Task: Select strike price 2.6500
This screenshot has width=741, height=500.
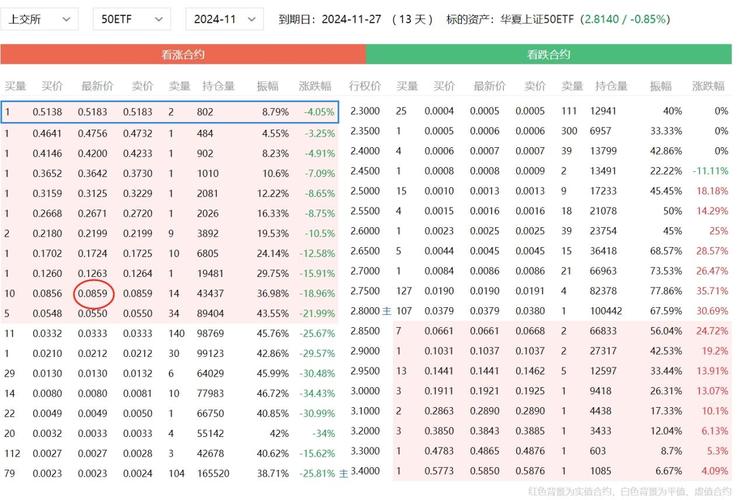Action: [365, 251]
